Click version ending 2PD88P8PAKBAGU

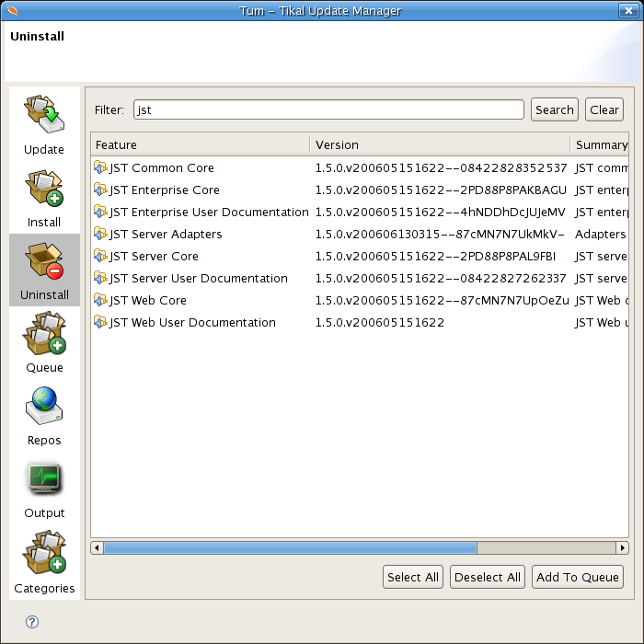441,190
